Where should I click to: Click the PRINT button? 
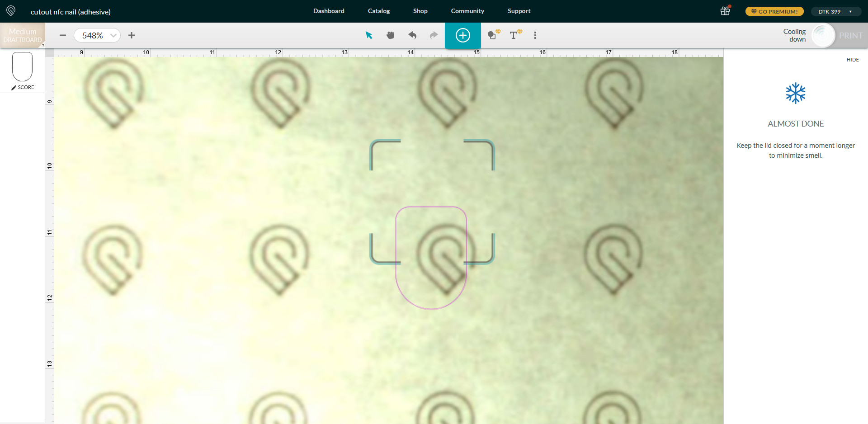[x=851, y=35]
